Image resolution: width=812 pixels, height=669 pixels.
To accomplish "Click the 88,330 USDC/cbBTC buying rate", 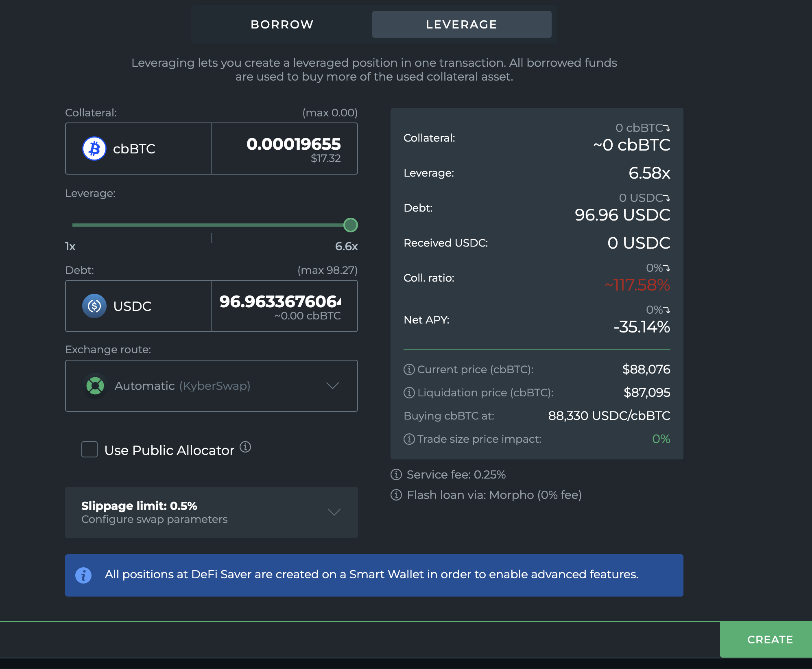I will [609, 415].
